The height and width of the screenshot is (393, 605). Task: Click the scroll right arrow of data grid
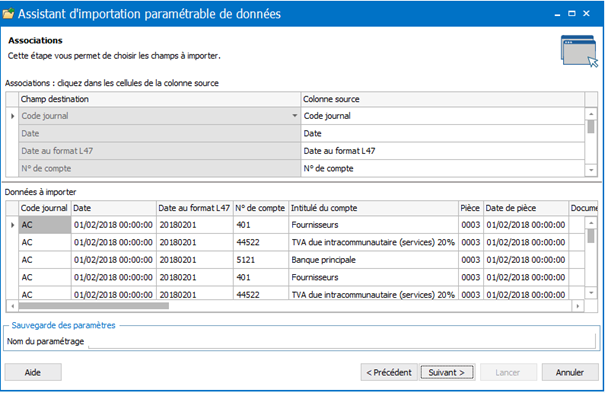578,306
